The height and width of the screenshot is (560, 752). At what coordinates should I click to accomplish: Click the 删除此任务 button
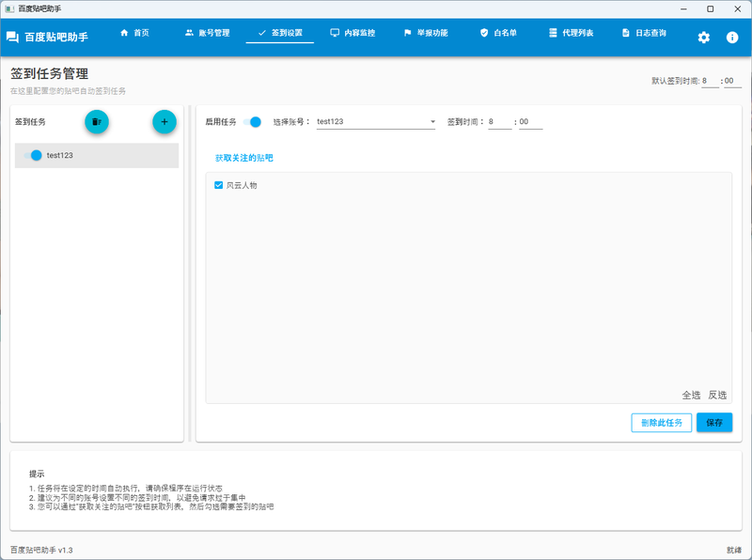click(662, 423)
